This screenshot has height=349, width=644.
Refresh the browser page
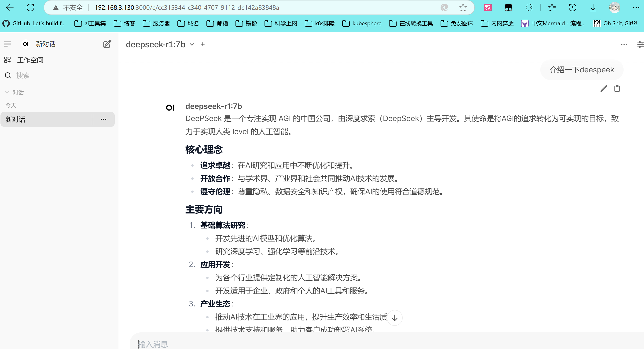tap(30, 7)
